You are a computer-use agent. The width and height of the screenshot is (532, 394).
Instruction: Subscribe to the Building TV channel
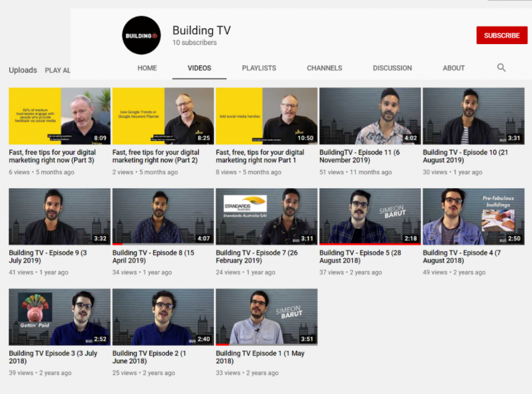[501, 35]
